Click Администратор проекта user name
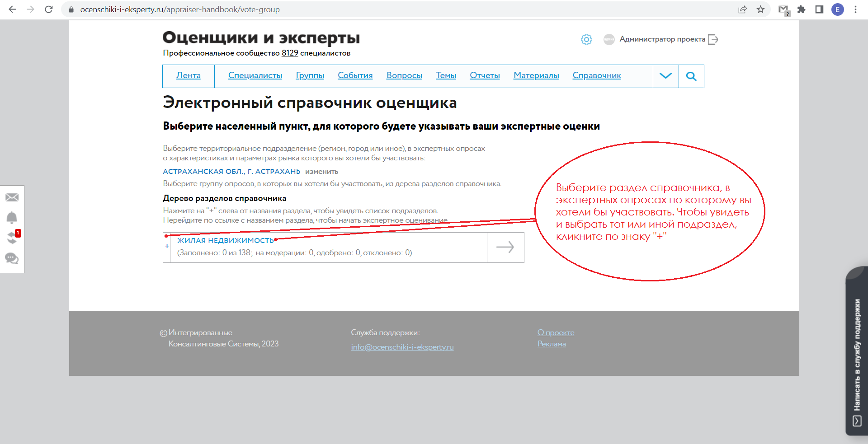This screenshot has width=868, height=444. point(662,39)
